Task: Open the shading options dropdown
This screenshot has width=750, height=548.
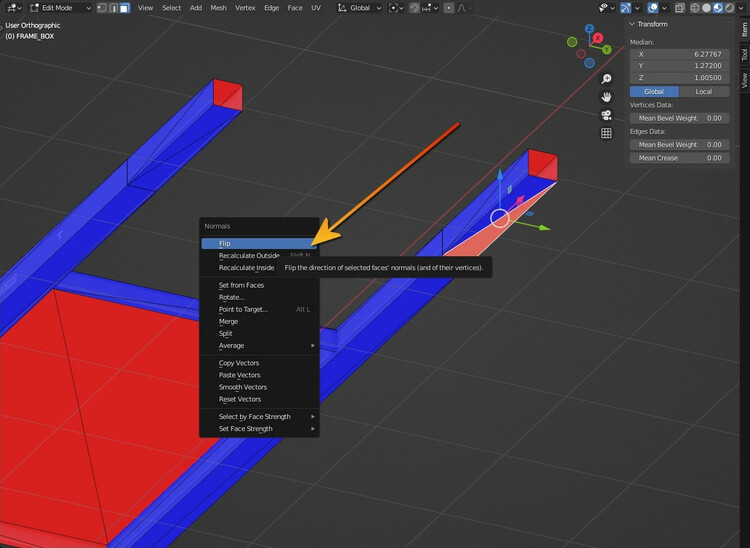Action: coord(741,8)
